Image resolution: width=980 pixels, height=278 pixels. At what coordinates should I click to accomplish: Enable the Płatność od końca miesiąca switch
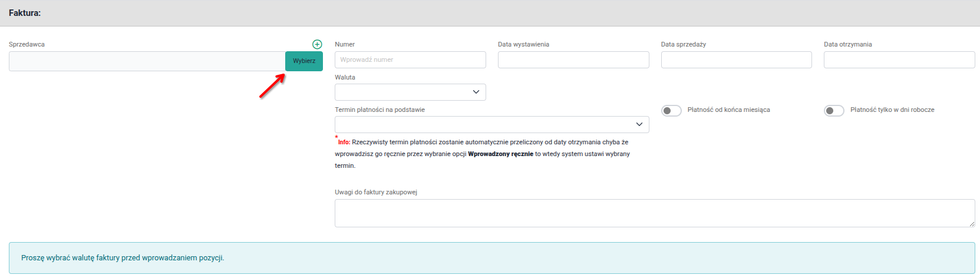click(671, 111)
